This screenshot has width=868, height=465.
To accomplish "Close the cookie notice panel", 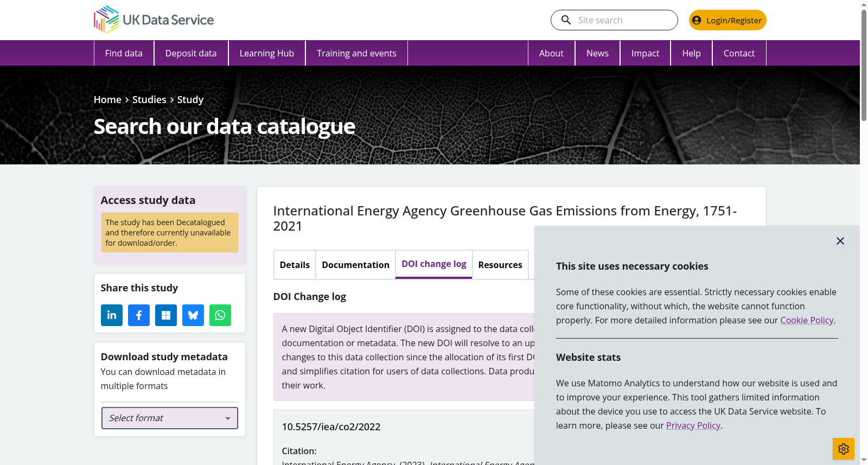I will (840, 241).
